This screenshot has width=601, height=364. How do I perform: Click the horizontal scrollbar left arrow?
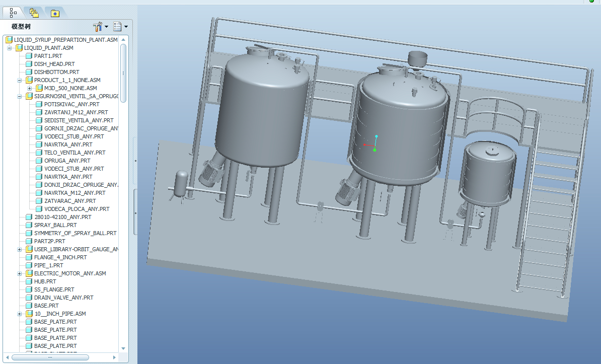7,357
